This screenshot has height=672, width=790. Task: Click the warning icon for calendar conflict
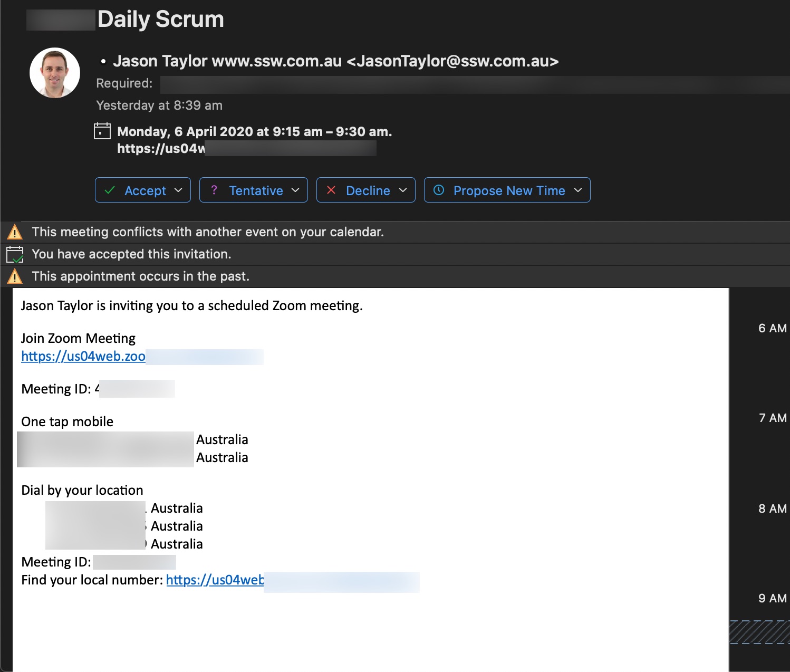(x=15, y=232)
